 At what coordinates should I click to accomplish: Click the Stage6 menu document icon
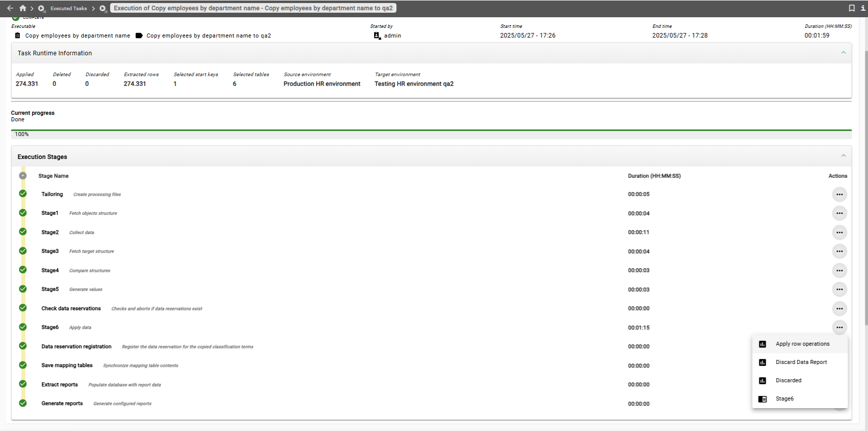point(762,399)
